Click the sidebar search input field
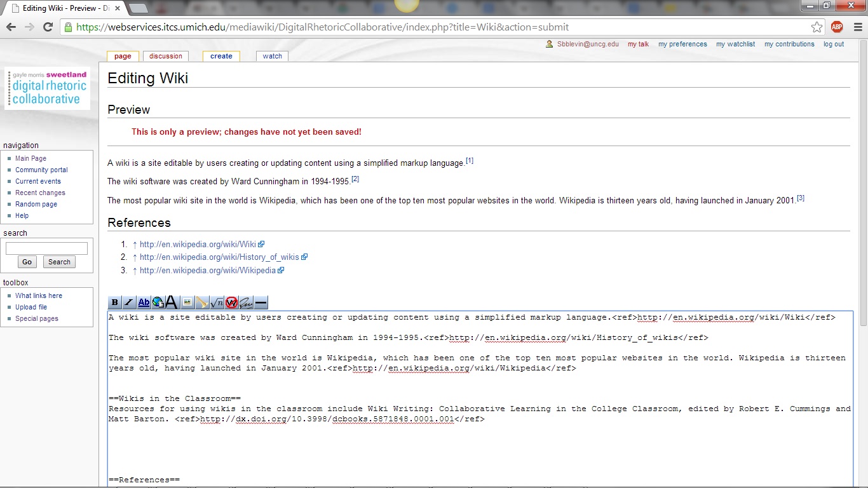This screenshot has width=868, height=488. (46, 248)
